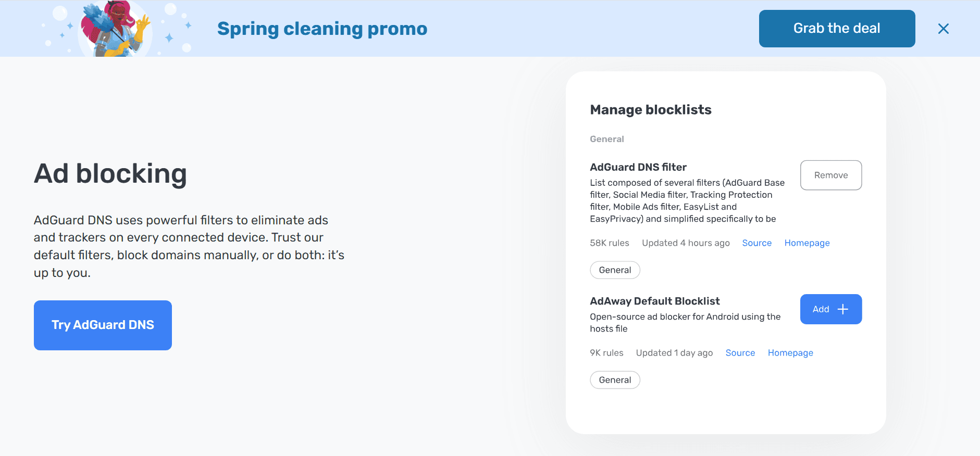980x456 pixels.
Task: Click the cleaning mascot illustration in banner
Action: coord(116,29)
